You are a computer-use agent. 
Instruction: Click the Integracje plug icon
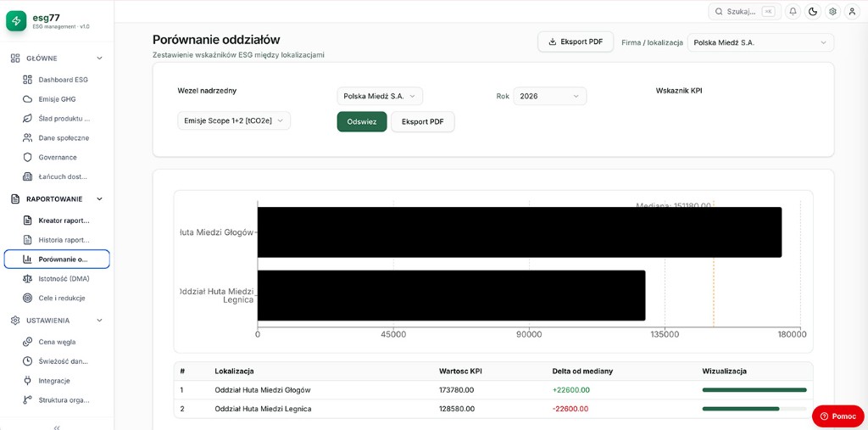(x=28, y=381)
